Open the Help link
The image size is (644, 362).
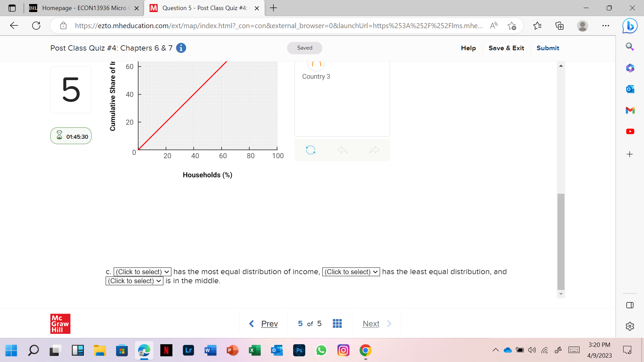(468, 48)
